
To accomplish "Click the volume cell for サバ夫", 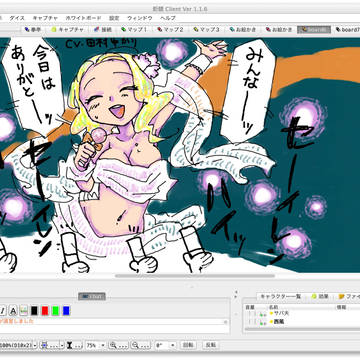I will point(252,314).
